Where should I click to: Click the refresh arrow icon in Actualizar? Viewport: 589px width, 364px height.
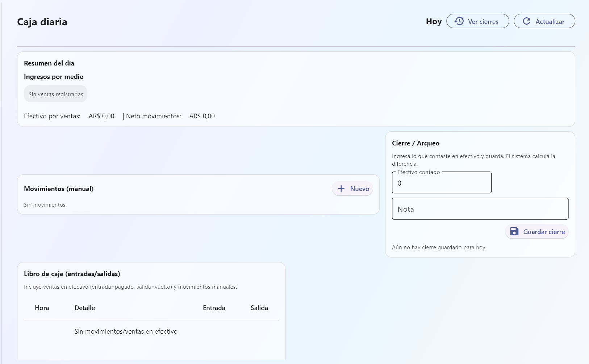click(x=527, y=21)
